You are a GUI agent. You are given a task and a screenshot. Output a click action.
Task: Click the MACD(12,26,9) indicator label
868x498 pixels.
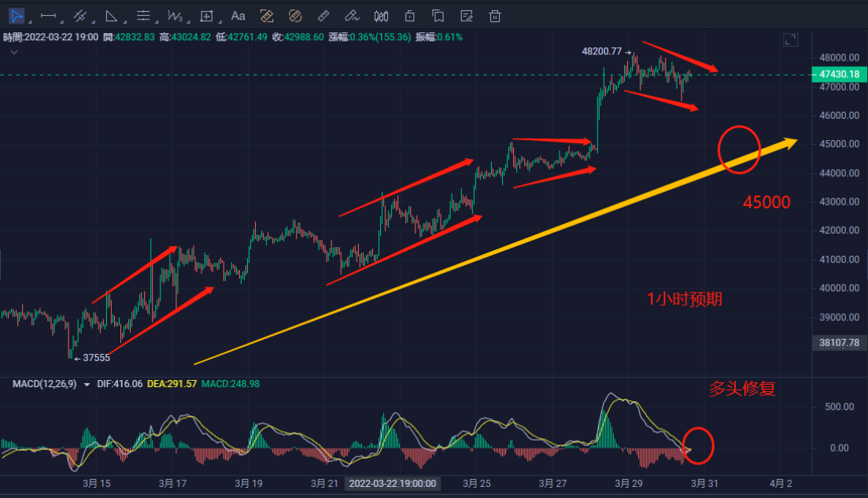(44, 384)
